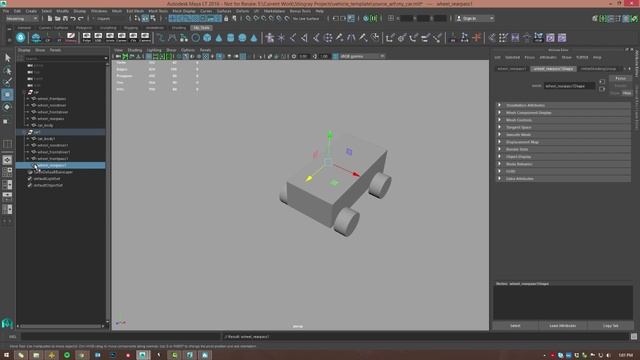This screenshot has width=640, height=360.
Task: Toggle select by object type mode
Action: (x=145, y=18)
